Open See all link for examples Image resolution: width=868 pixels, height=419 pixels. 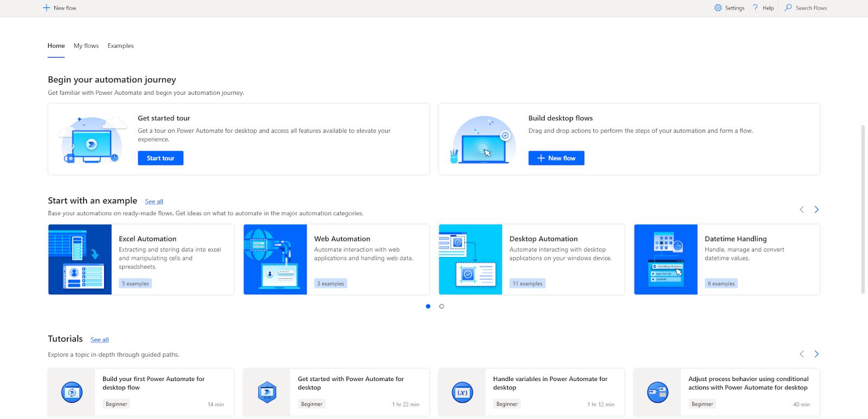(x=154, y=202)
